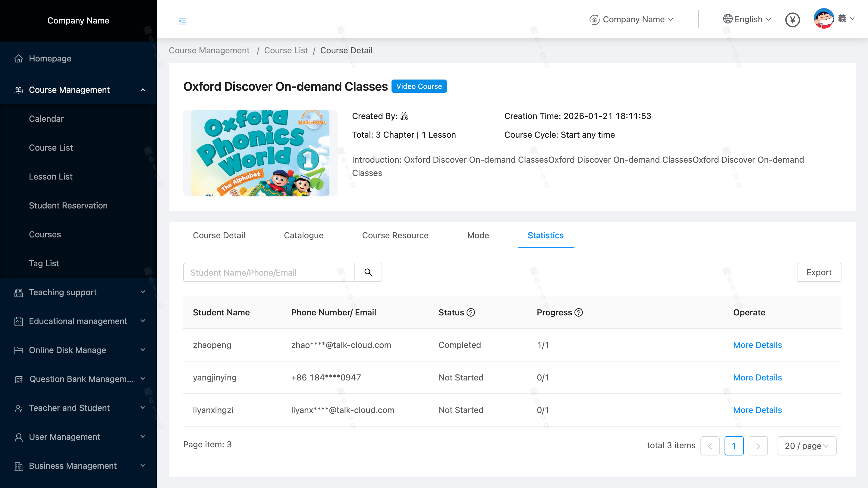Click the search magnifier icon
The image size is (868, 488).
coord(368,272)
